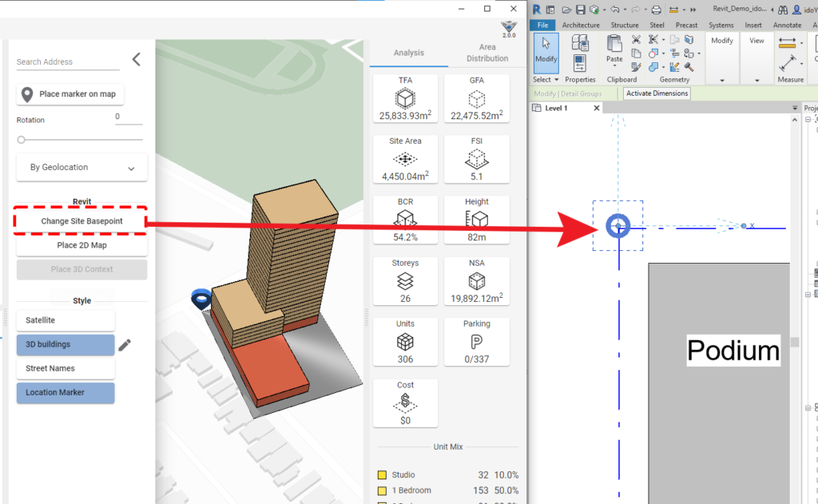Enable the Location Marker style
Screen dimensions: 818x504
point(65,393)
